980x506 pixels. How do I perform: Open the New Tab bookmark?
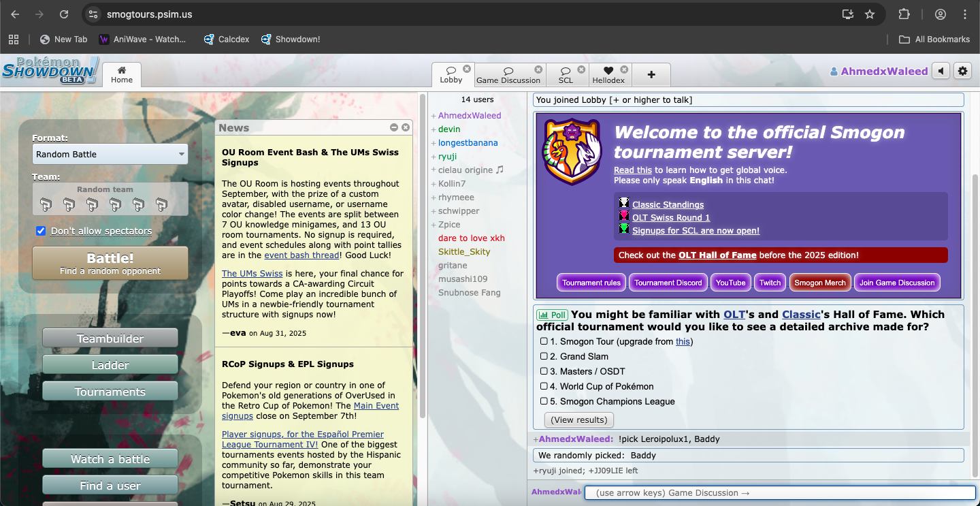pos(64,39)
